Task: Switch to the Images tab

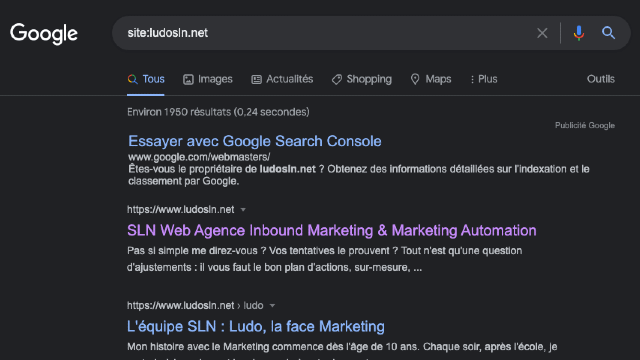Action: point(208,79)
